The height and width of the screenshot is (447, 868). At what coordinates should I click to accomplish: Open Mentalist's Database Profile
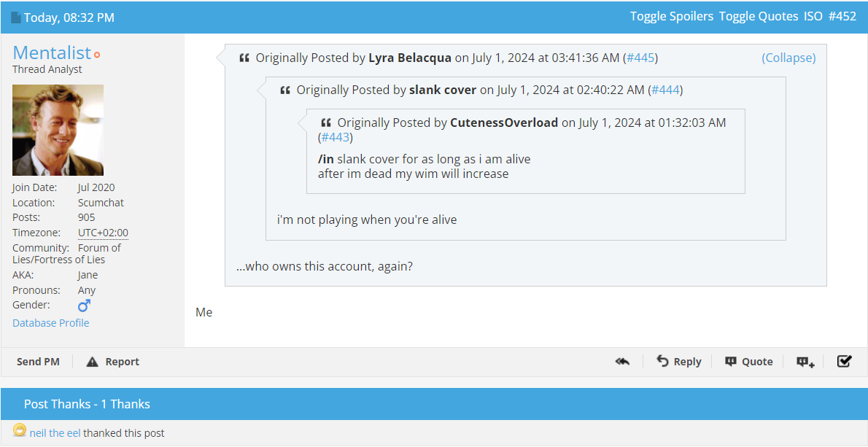point(51,323)
